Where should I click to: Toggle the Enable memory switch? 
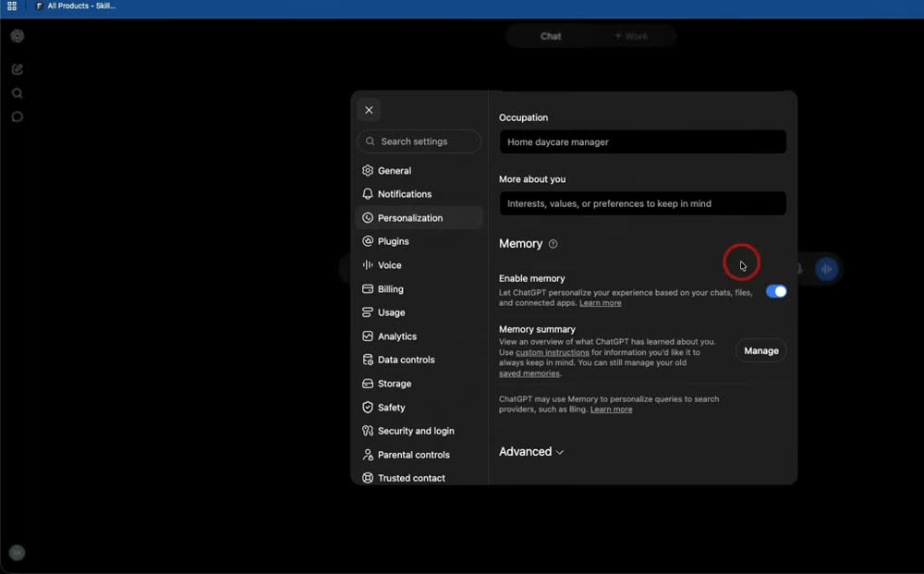pos(776,291)
